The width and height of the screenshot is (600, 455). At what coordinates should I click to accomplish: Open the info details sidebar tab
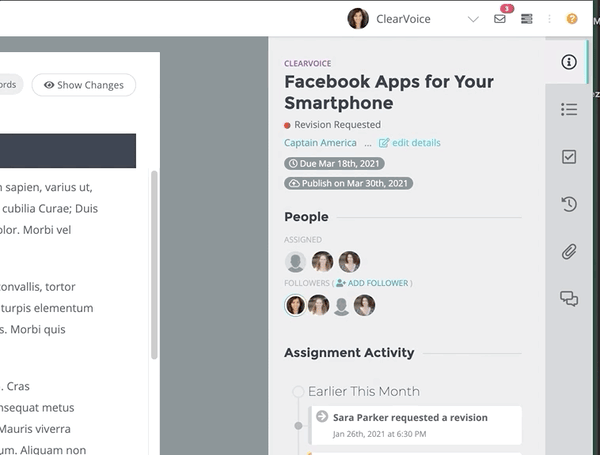click(x=569, y=62)
